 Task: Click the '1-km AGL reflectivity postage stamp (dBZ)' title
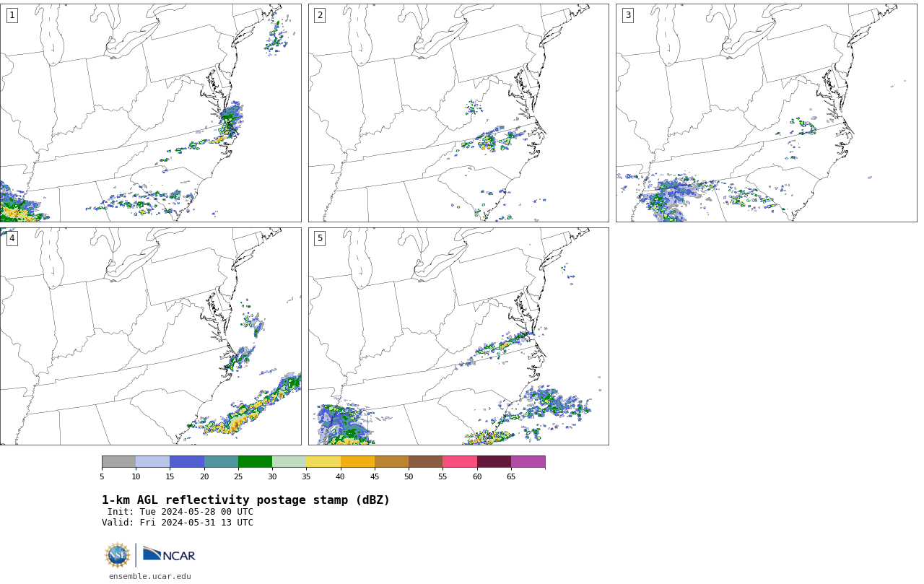[x=245, y=500]
